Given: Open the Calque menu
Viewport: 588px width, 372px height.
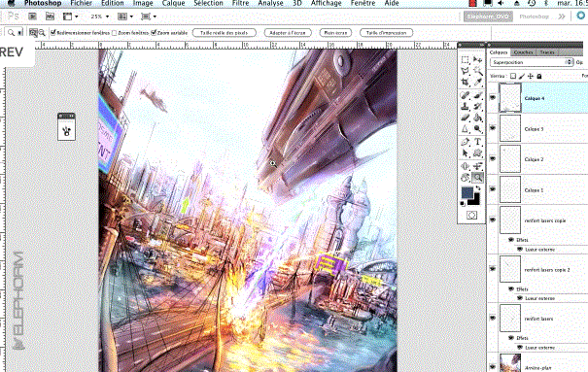Looking at the screenshot, I should point(173,3).
